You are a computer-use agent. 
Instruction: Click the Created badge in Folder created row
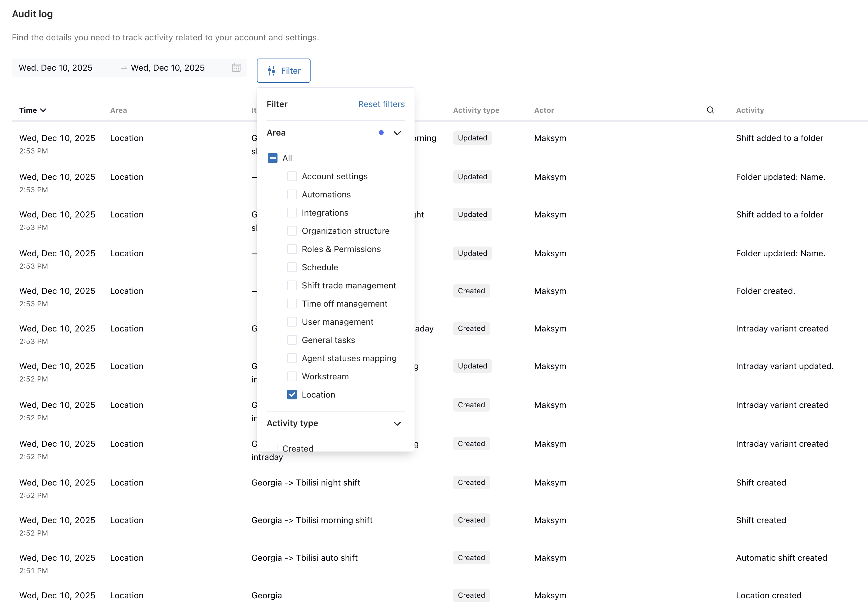(x=471, y=291)
